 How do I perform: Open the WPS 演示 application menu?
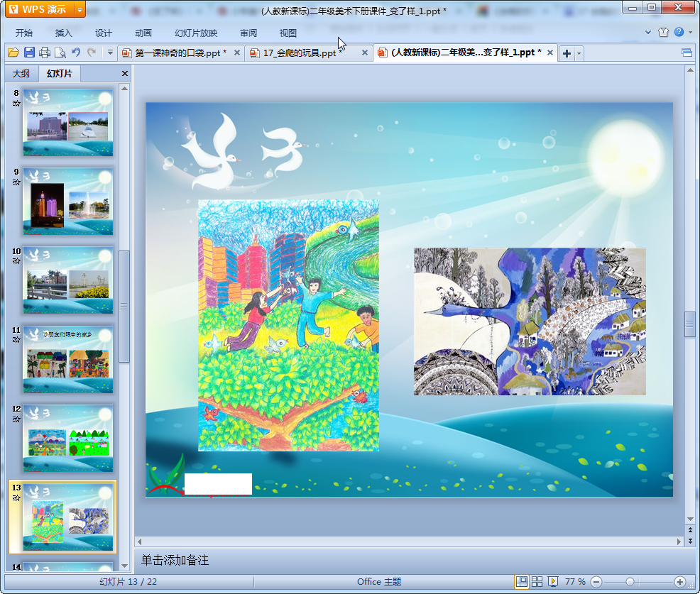click(39, 9)
